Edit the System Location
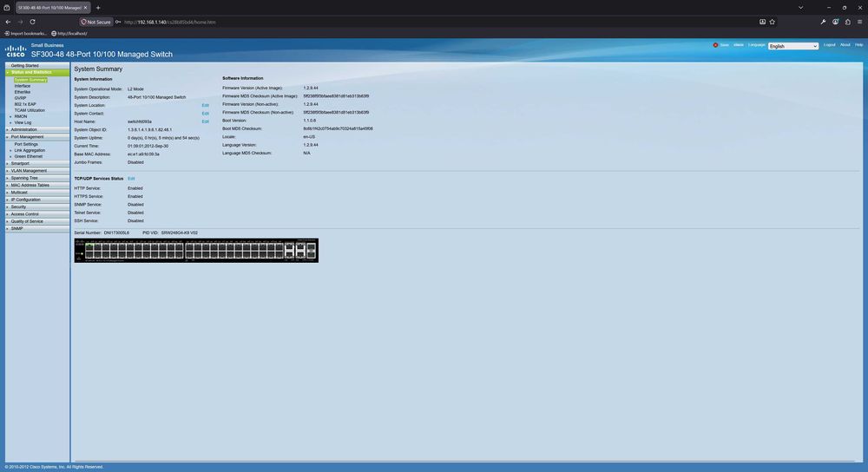Viewport: 868px width, 472px height. 206,105
